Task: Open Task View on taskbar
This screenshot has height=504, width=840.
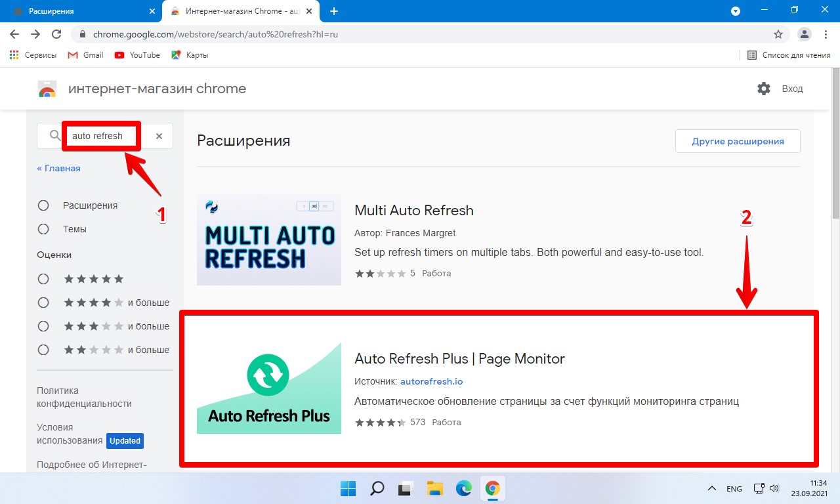Action: (406, 488)
